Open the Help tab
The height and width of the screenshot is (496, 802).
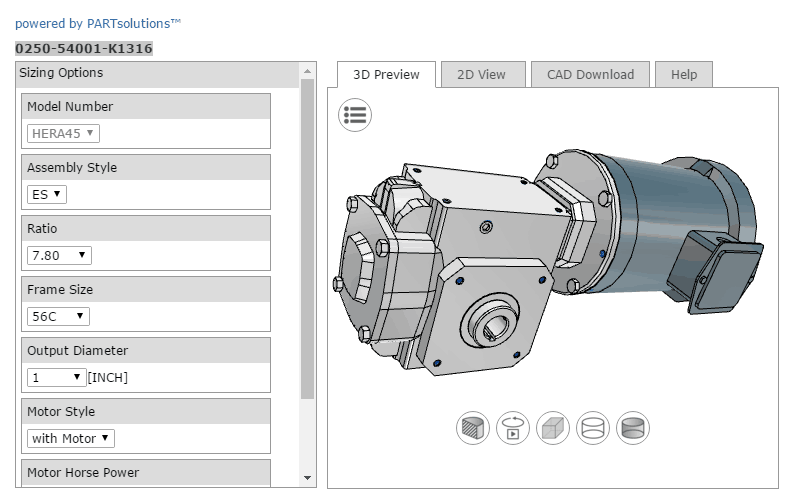coord(684,74)
